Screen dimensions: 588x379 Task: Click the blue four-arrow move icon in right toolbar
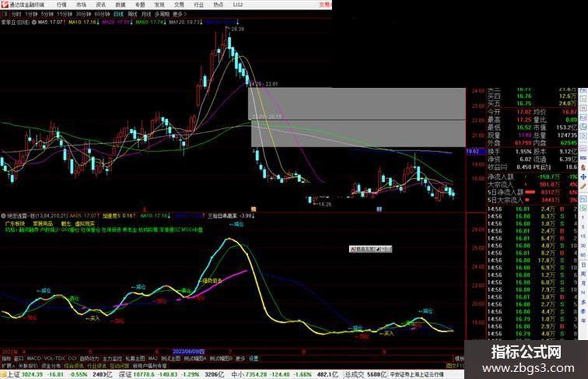583,177
